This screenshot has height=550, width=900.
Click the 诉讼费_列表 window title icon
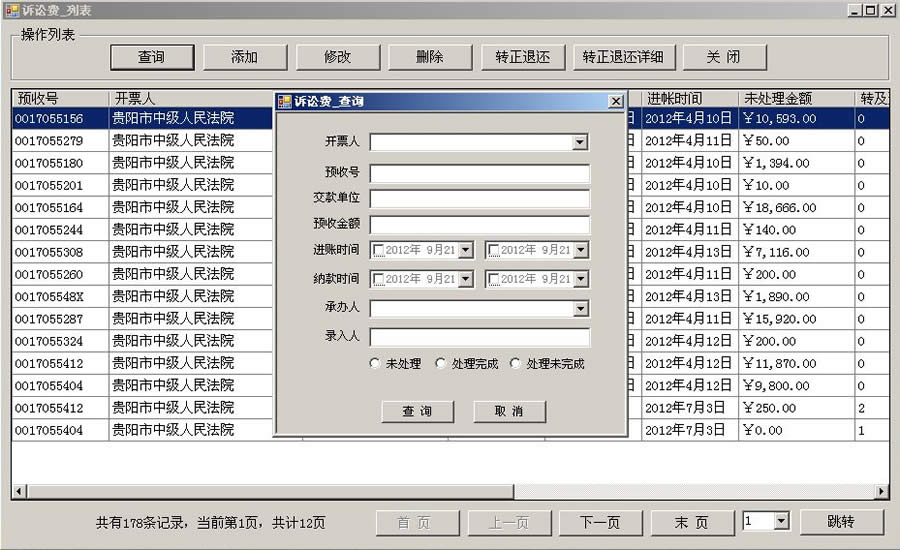(12, 10)
